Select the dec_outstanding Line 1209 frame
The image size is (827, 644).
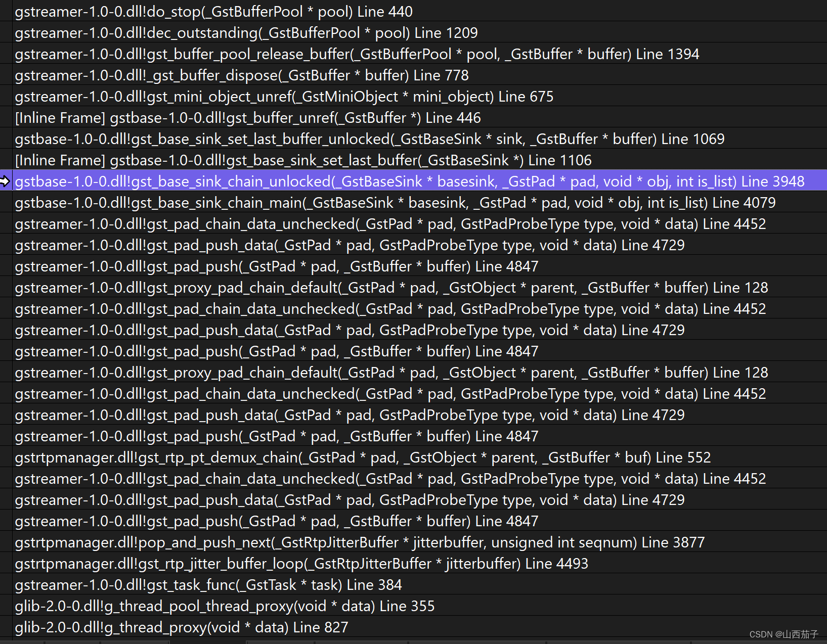(420, 32)
